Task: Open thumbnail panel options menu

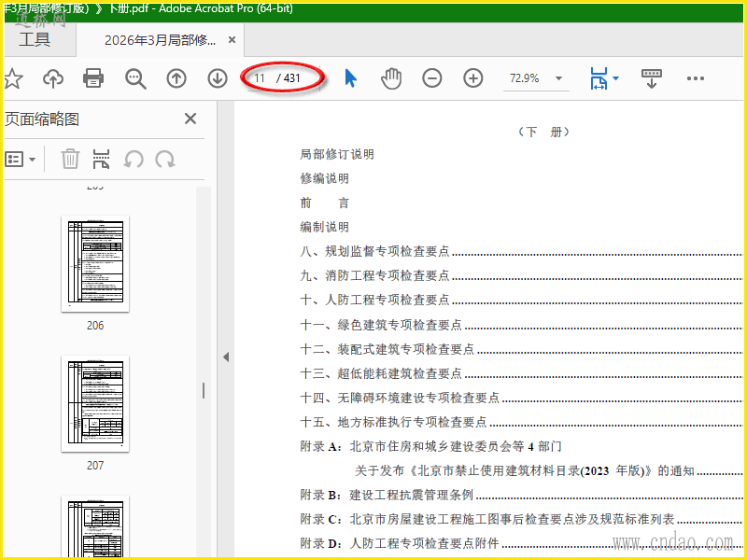Action: pos(21,159)
